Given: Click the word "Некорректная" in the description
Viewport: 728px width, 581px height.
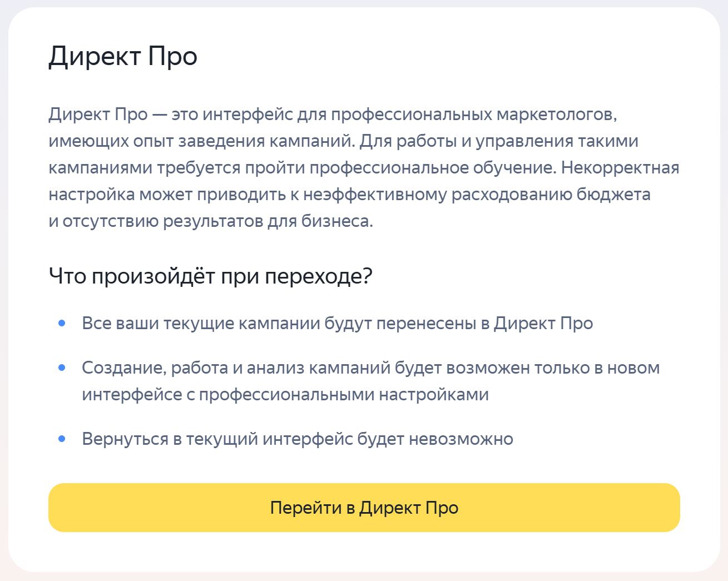Looking at the screenshot, I should 620,168.
